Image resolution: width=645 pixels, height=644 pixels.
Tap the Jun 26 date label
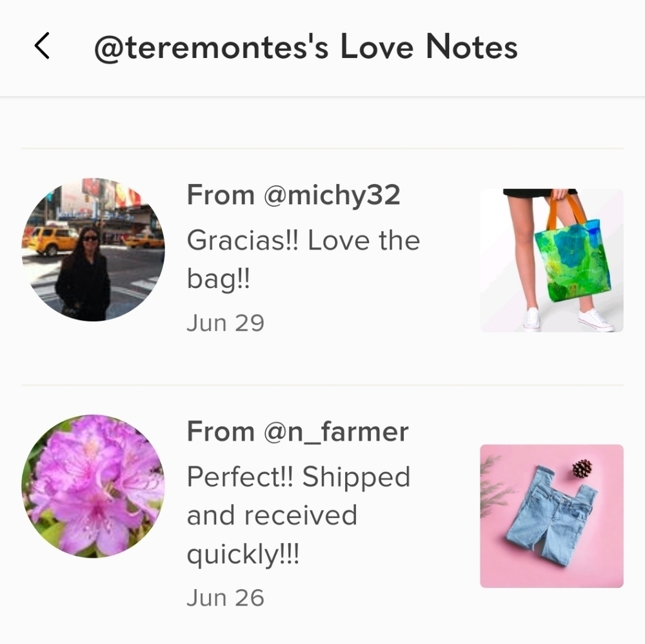coord(225,598)
